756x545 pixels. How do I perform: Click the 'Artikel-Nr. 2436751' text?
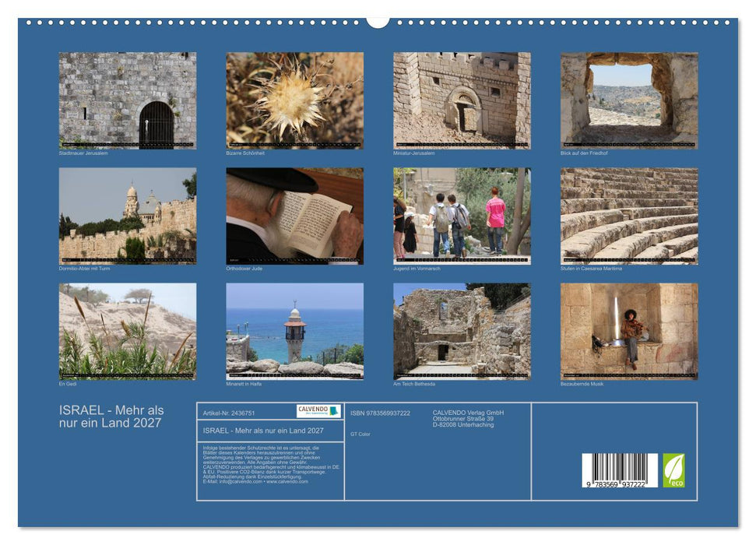229,413
